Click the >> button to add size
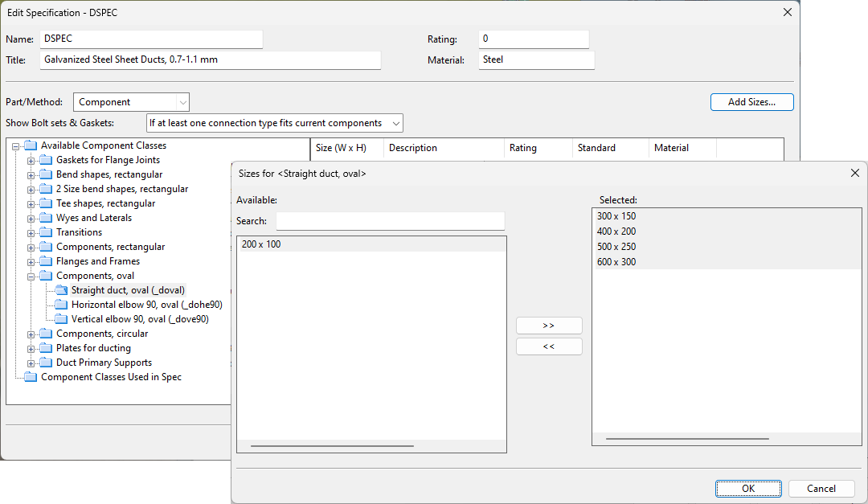The image size is (868, 504). [549, 326]
